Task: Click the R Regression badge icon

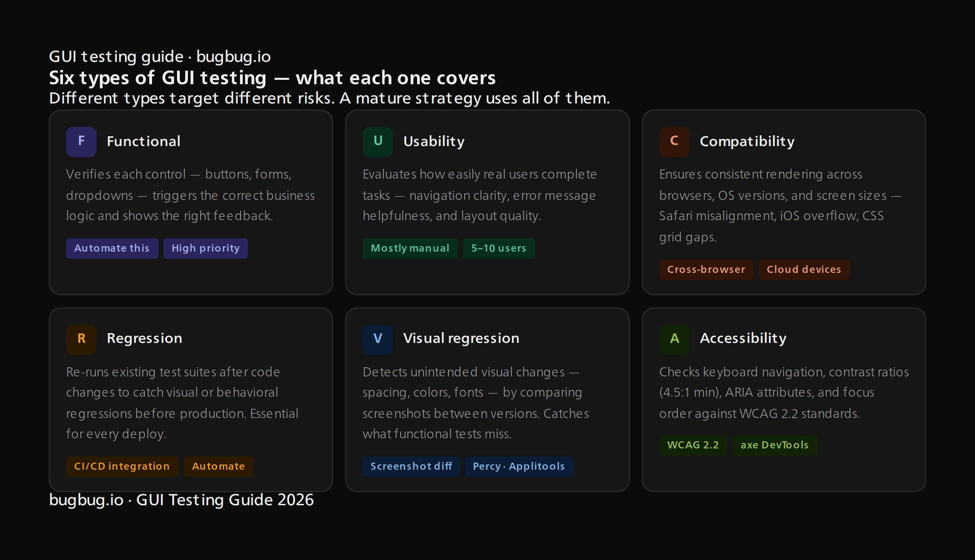Action: tap(81, 339)
